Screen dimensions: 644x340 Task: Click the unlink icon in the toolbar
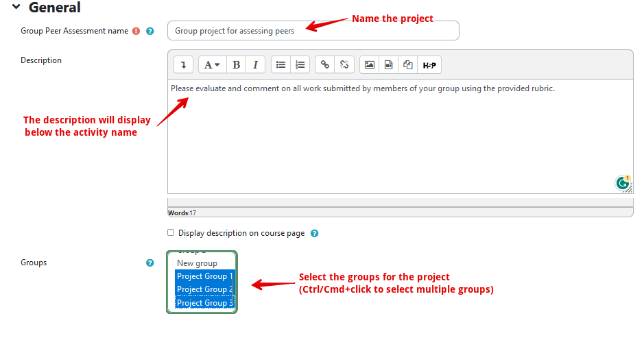pos(344,65)
